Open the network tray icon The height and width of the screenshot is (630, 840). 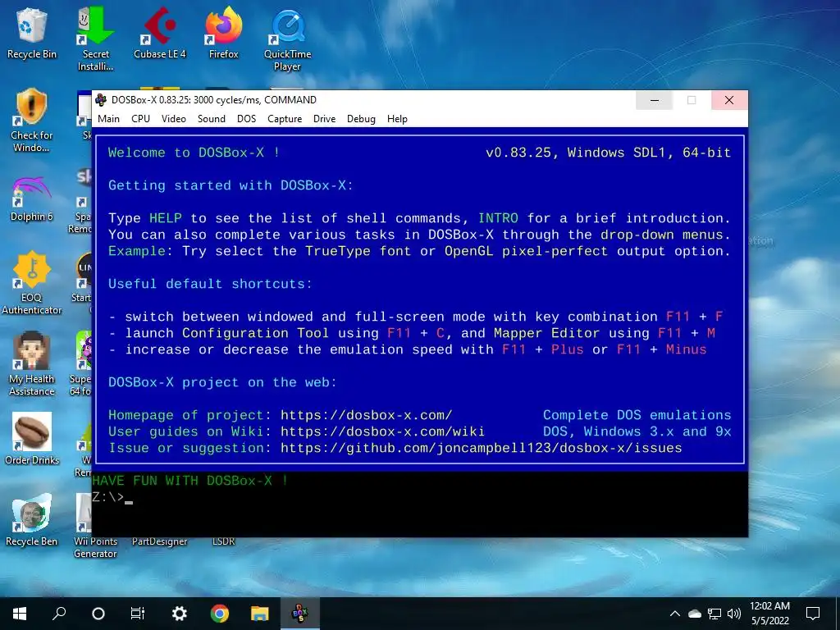[714, 614]
